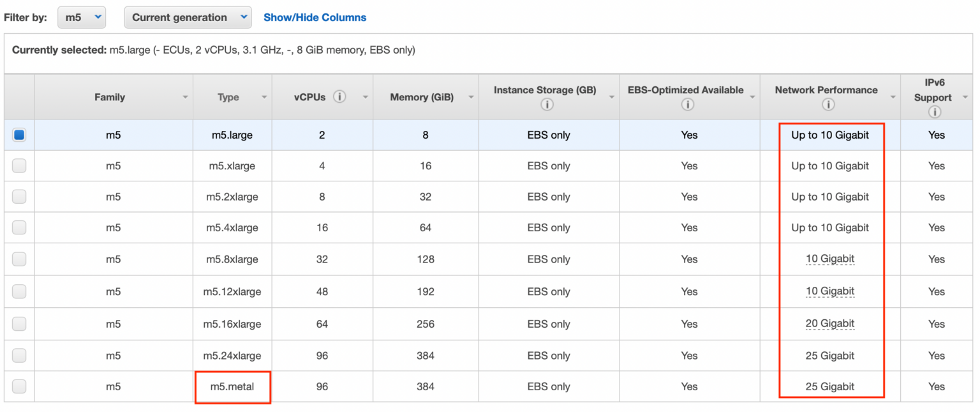
Task: Select the m5.12xlarge row checkbox
Action: pos(19,291)
